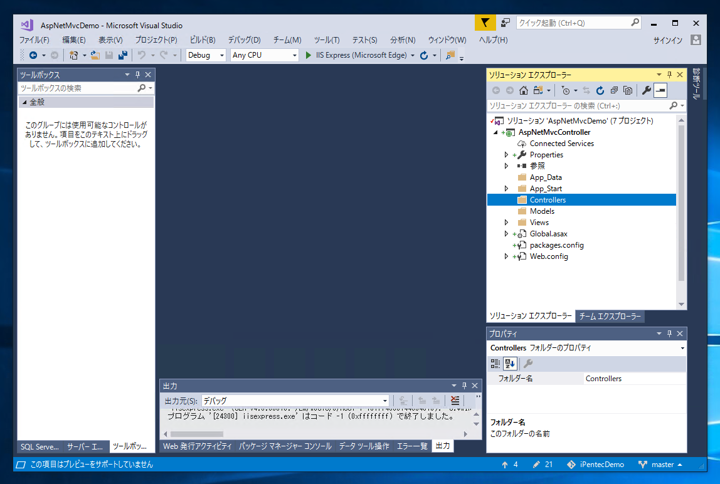Pin the Solution Explorer panel
Image resolution: width=720 pixels, height=484 pixels.
pyautogui.click(x=669, y=74)
